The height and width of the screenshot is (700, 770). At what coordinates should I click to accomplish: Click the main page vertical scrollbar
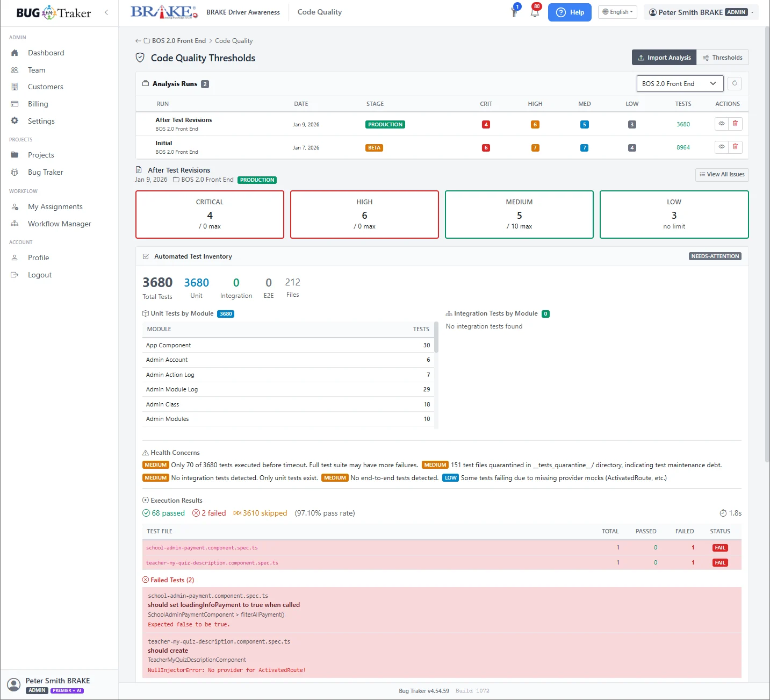[767, 244]
